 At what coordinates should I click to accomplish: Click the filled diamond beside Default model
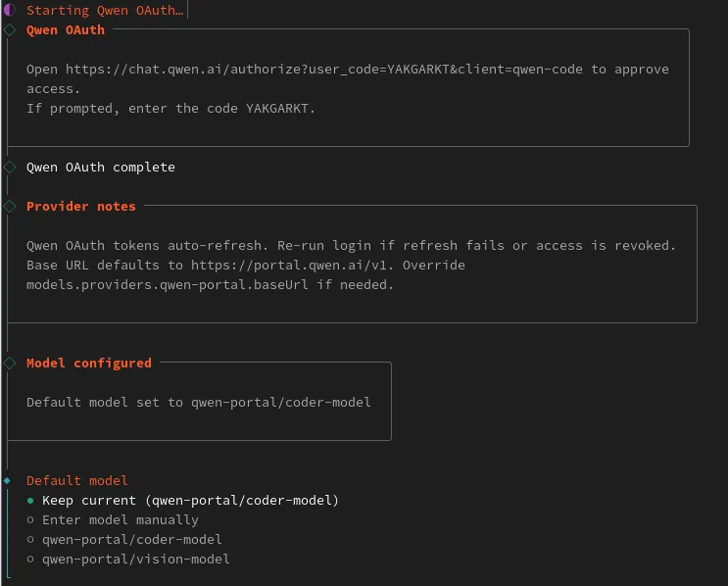pyautogui.click(x=8, y=481)
